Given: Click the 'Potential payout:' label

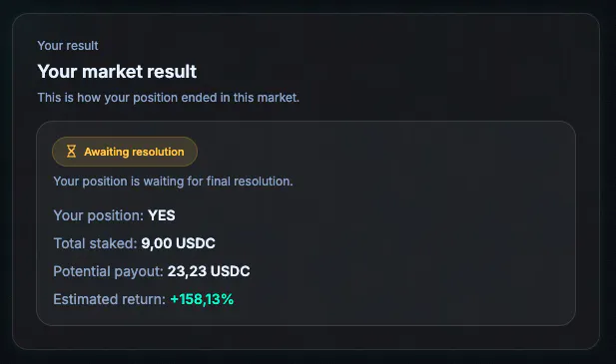Looking at the screenshot, I should coord(108,271).
